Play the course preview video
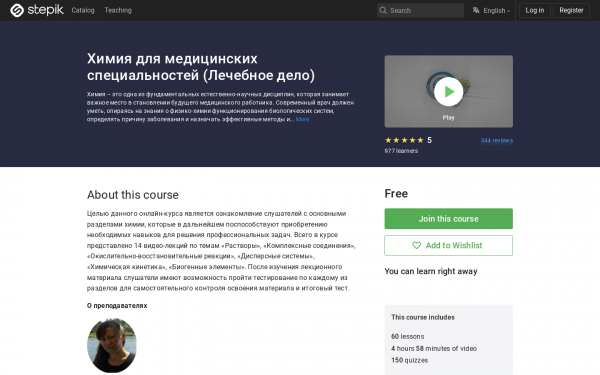This screenshot has width=600, height=375. click(448, 91)
